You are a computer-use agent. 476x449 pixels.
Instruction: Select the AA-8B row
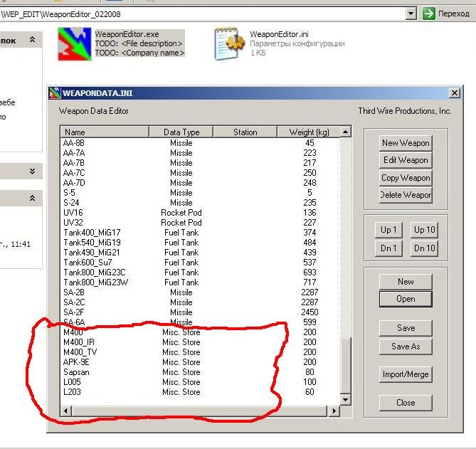(x=200, y=143)
